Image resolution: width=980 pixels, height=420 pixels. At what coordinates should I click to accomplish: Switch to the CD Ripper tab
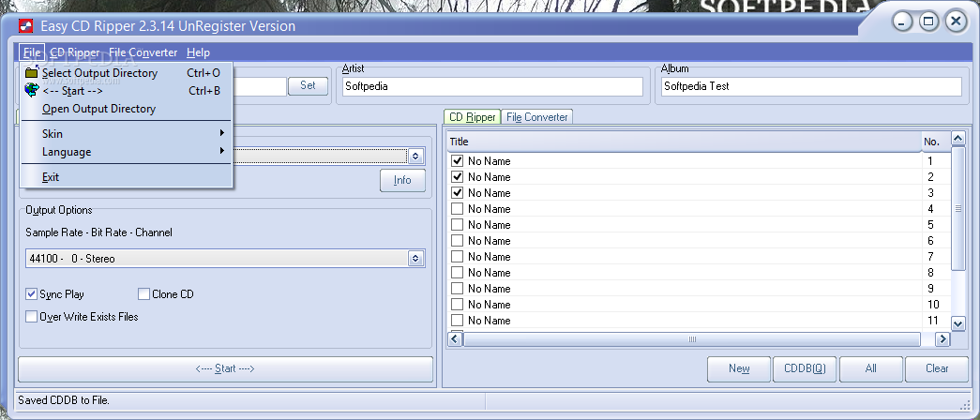[473, 117]
